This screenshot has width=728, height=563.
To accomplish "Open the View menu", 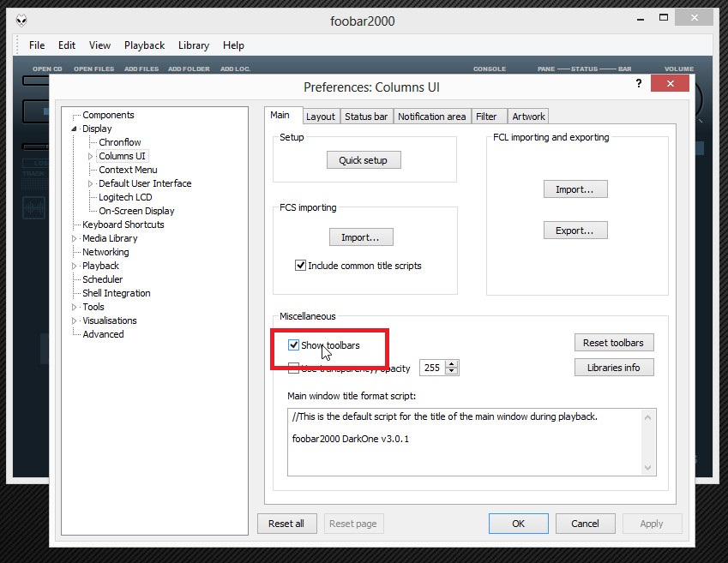I will point(99,45).
